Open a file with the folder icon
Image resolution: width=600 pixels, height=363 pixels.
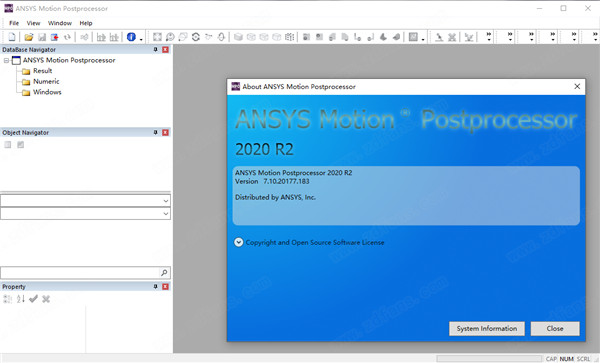click(29, 37)
